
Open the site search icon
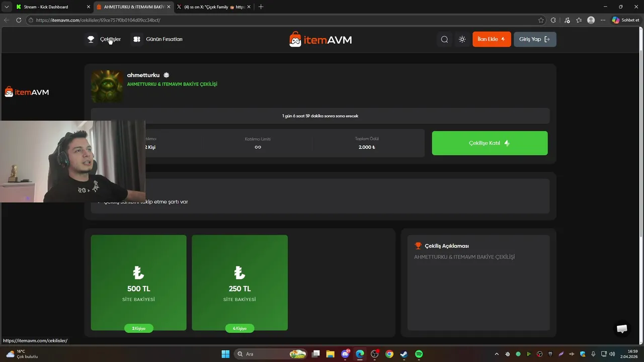[x=444, y=39]
